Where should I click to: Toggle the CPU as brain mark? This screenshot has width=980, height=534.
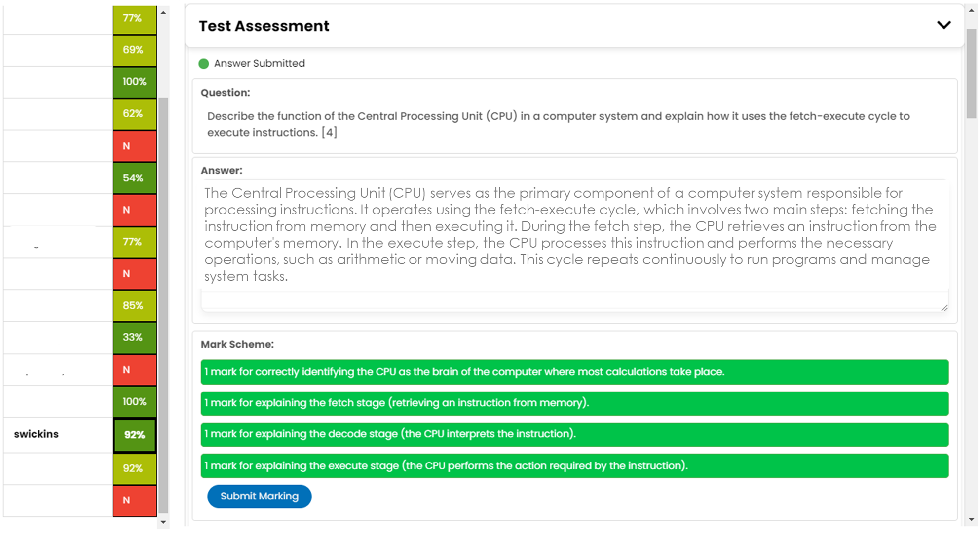pos(574,372)
